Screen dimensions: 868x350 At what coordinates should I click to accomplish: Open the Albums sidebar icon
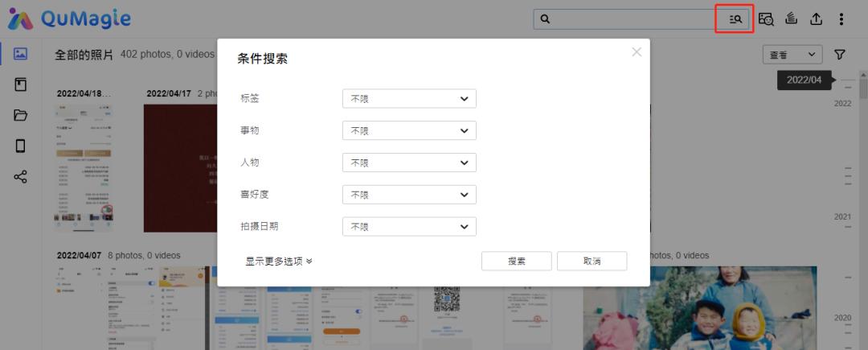pos(20,84)
